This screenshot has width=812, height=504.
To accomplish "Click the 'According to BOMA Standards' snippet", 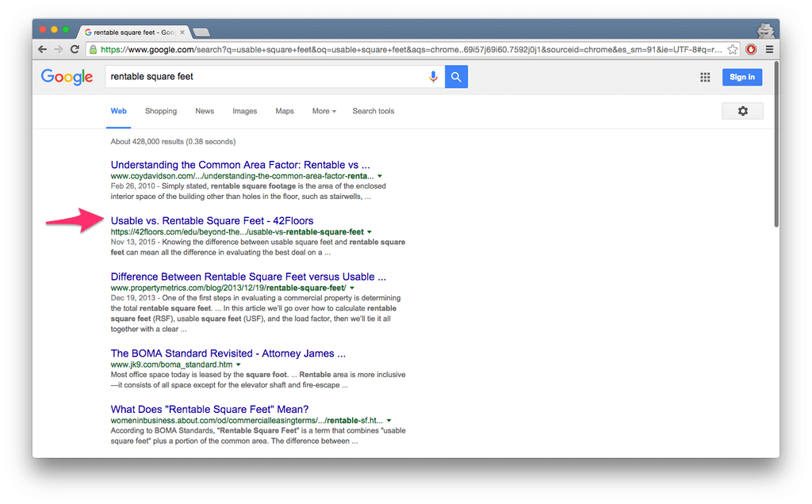I will click(x=258, y=436).
